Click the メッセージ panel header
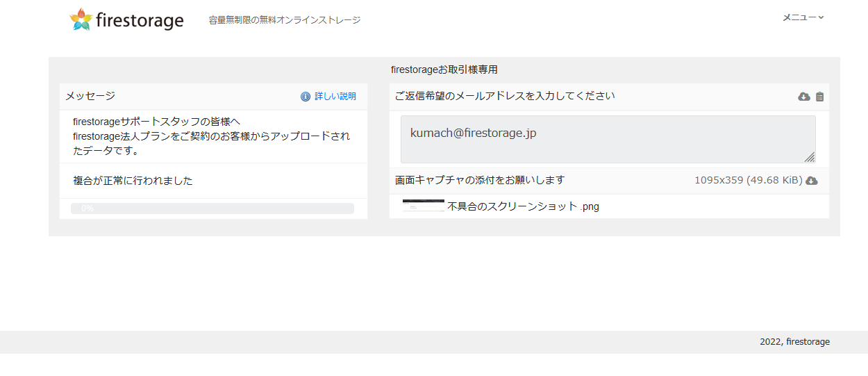Image resolution: width=868 pixels, height=376 pixels. point(214,97)
